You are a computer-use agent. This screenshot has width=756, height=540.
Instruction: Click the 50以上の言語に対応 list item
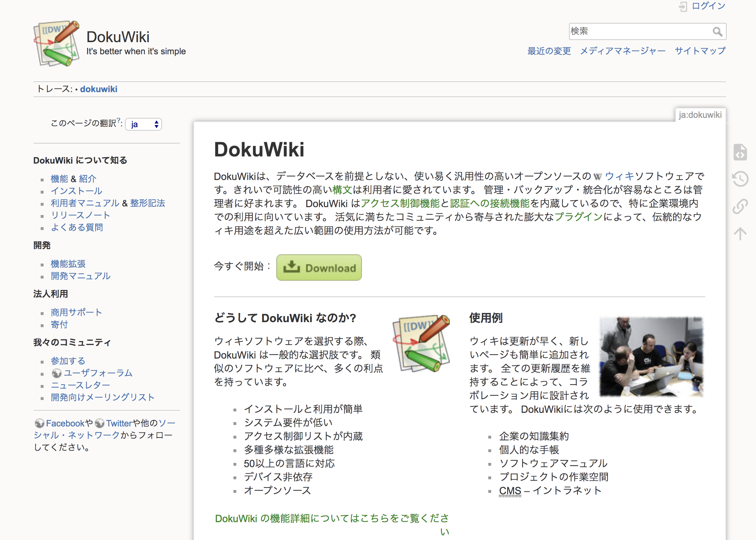click(x=289, y=464)
